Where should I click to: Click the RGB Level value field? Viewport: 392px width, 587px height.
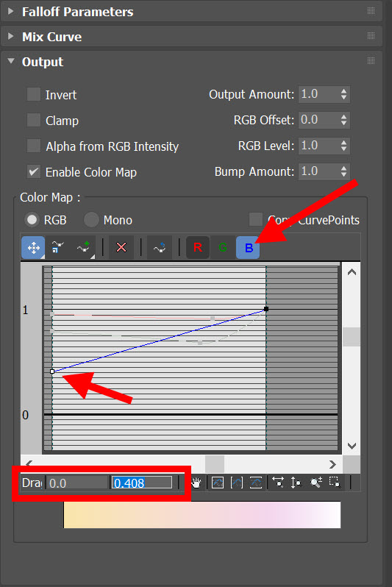pyautogui.click(x=318, y=146)
